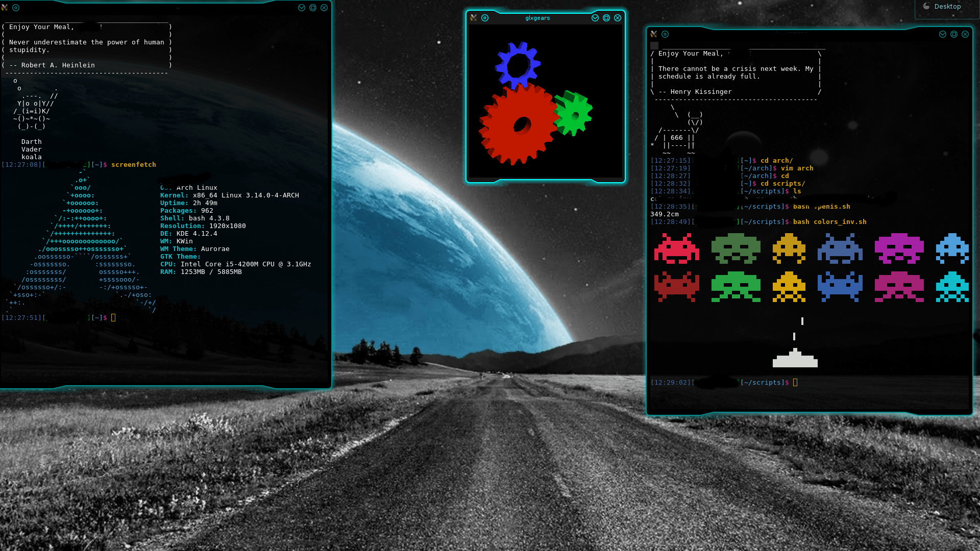Click the 'ls' command in scripts terminal
Viewport: 980px width, 551px height.
(x=797, y=191)
